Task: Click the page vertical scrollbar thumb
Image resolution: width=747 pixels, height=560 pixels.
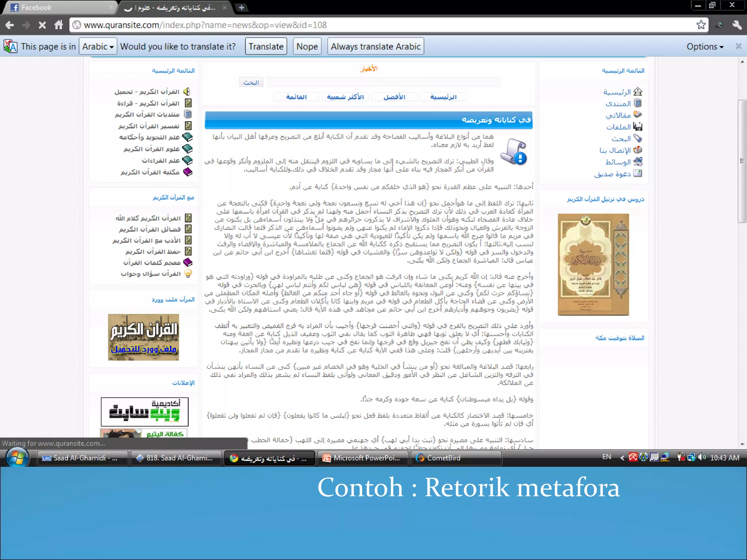Action: [742, 161]
